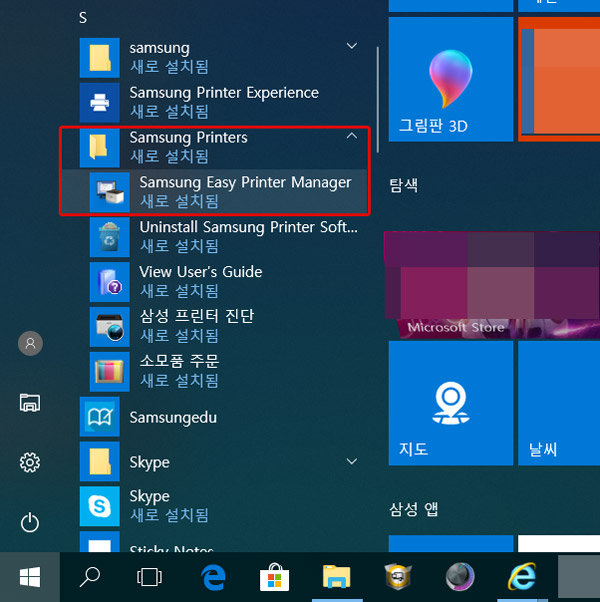600x602 pixels.
Task: Open the 그림판 3D tile
Action: [451, 79]
